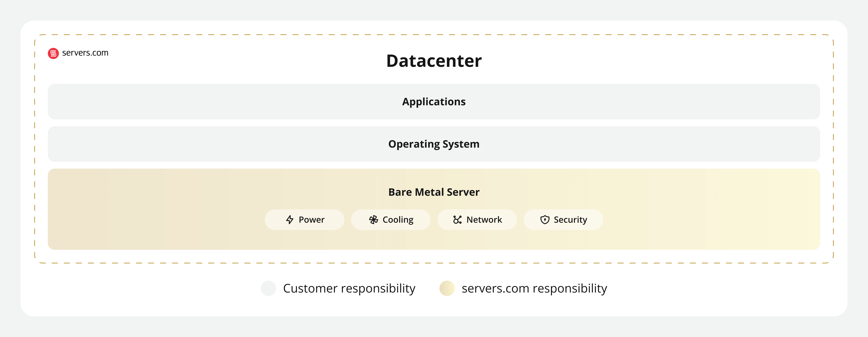Click the red S emblem in the corner
This screenshot has height=337, width=868.
click(x=53, y=53)
